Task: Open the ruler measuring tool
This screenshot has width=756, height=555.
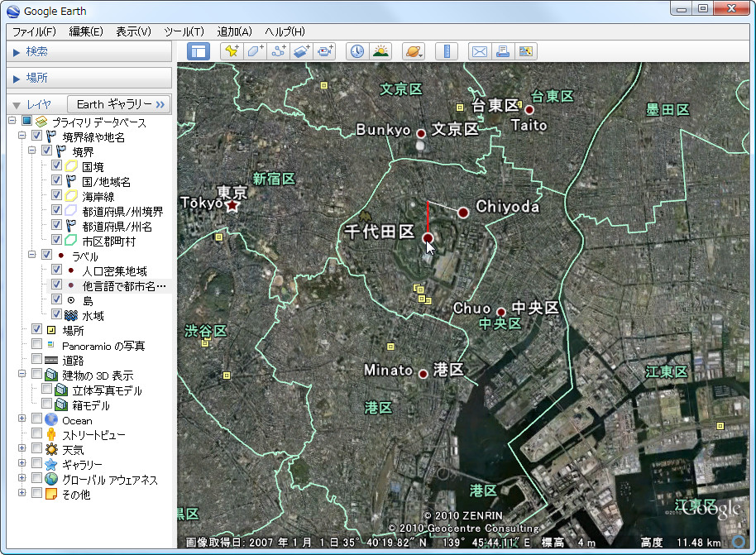Action: tap(447, 51)
